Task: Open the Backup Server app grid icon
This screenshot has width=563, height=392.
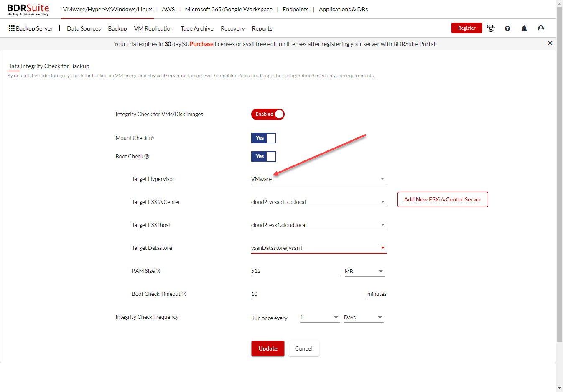Action: [x=12, y=28]
